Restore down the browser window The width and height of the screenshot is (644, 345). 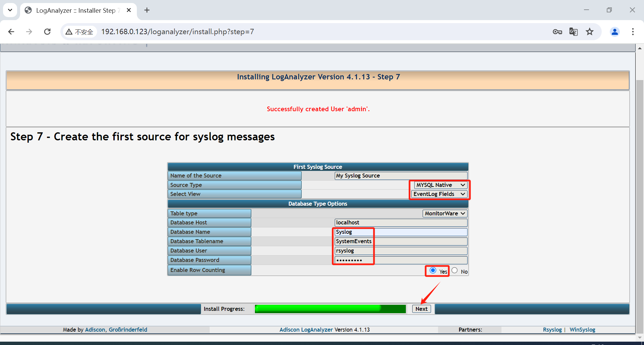[609, 10]
